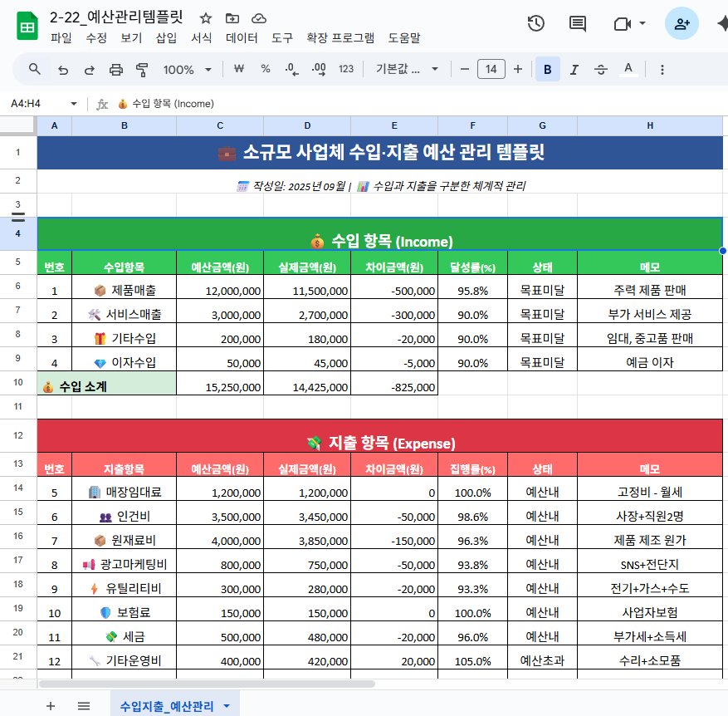Screen dimensions: 728x716
Task: Open font family dropdown 기본값
Action: (x=408, y=69)
